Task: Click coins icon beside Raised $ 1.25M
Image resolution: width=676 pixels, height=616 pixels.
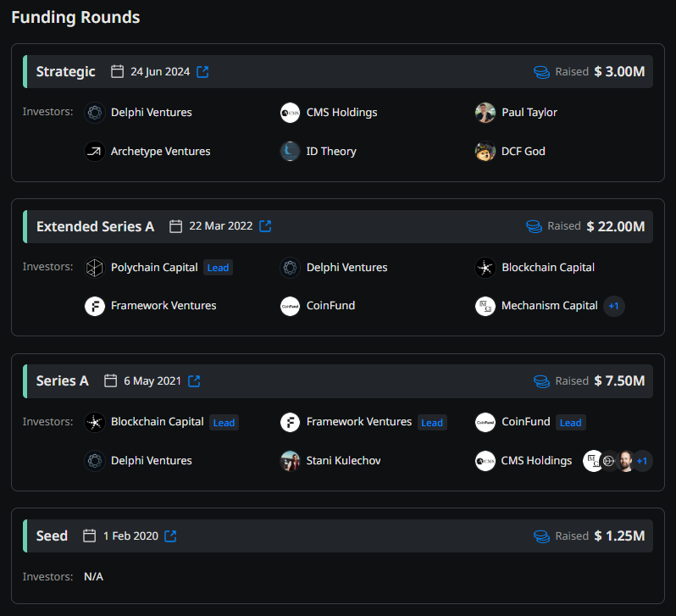Action: pyautogui.click(x=541, y=536)
